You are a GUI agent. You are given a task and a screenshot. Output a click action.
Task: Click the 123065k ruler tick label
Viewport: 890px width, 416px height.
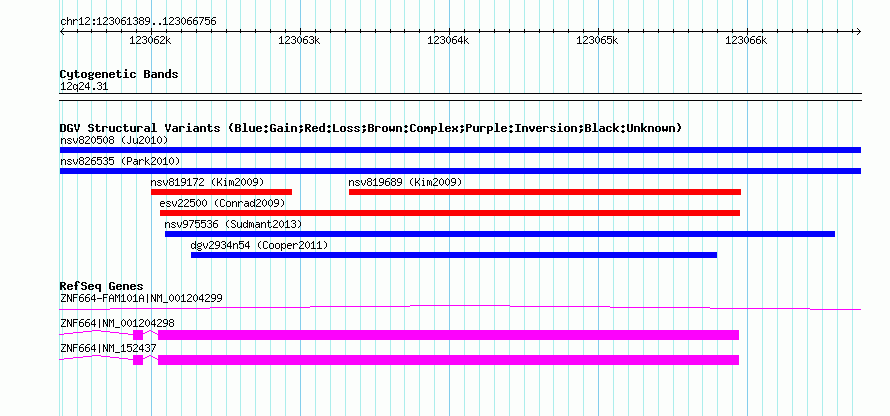tap(597, 40)
